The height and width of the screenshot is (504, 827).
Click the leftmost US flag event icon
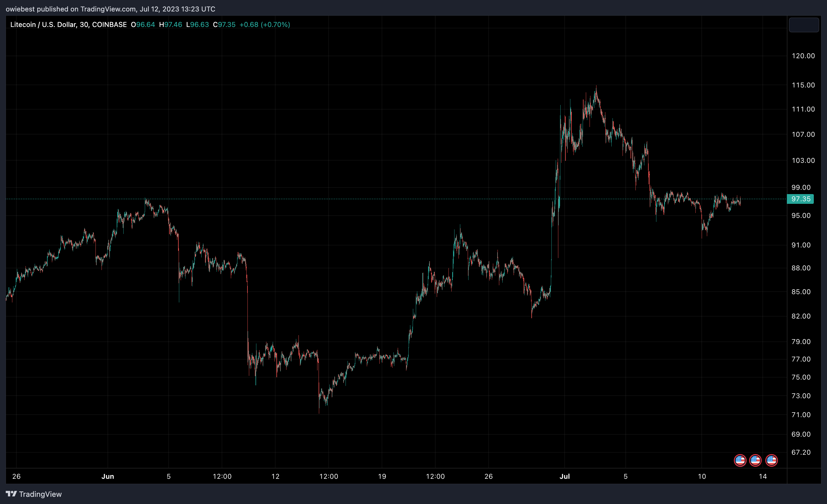tap(740, 460)
